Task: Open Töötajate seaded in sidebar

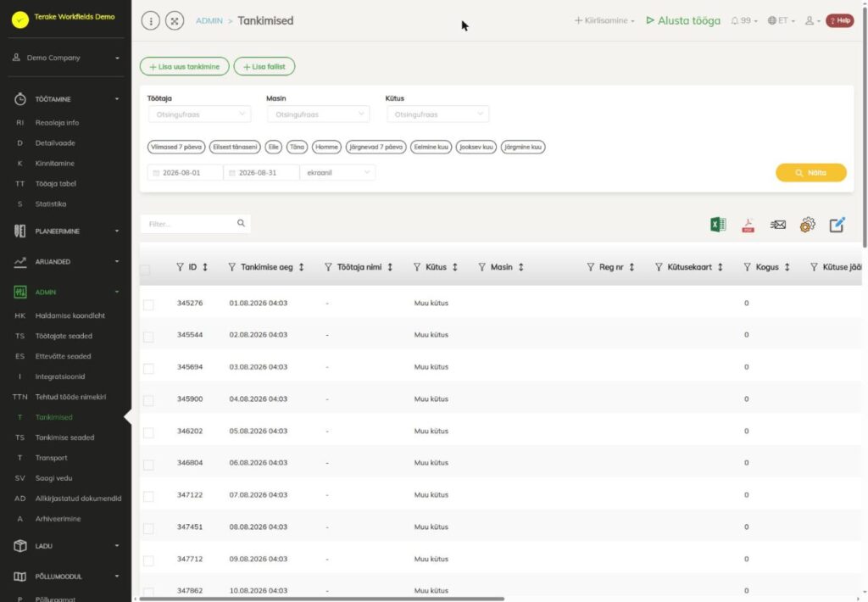Action: pyautogui.click(x=64, y=336)
